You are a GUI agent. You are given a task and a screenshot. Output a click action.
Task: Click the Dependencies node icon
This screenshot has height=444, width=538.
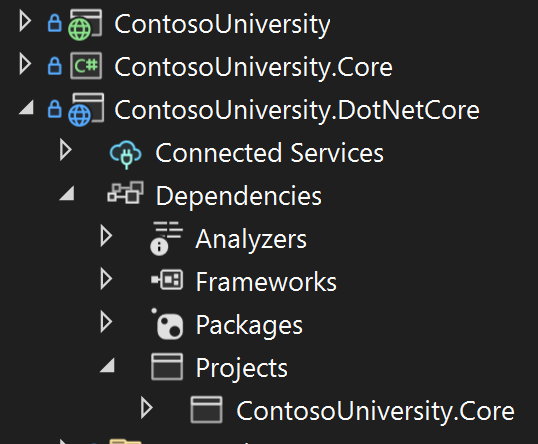pyautogui.click(x=125, y=192)
